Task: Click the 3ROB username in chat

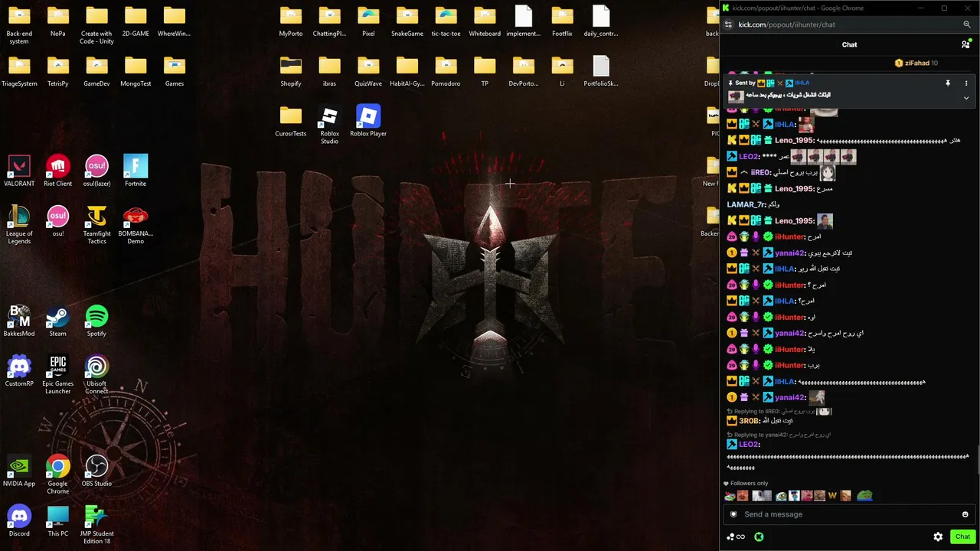Action: tap(749, 421)
